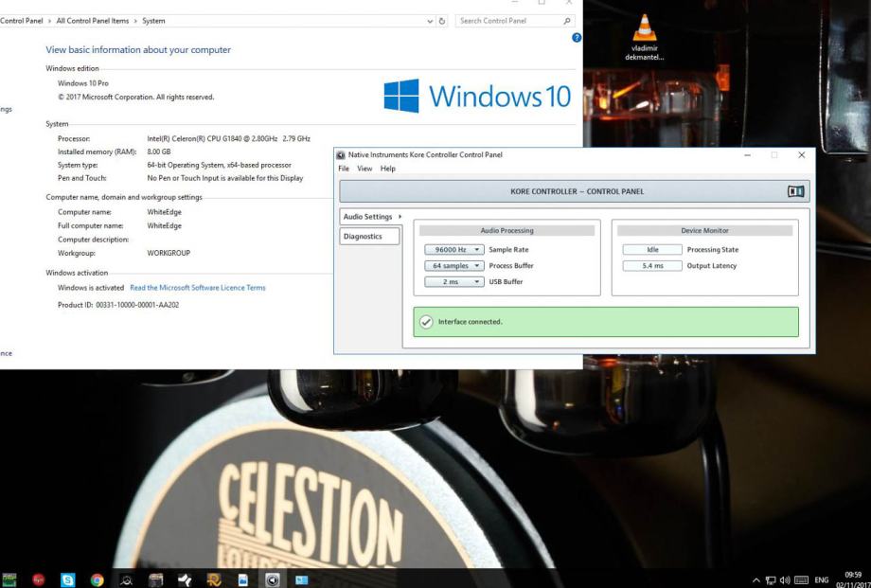This screenshot has width=871, height=588.
Task: Open the Sample Rate dropdown
Action: point(454,250)
